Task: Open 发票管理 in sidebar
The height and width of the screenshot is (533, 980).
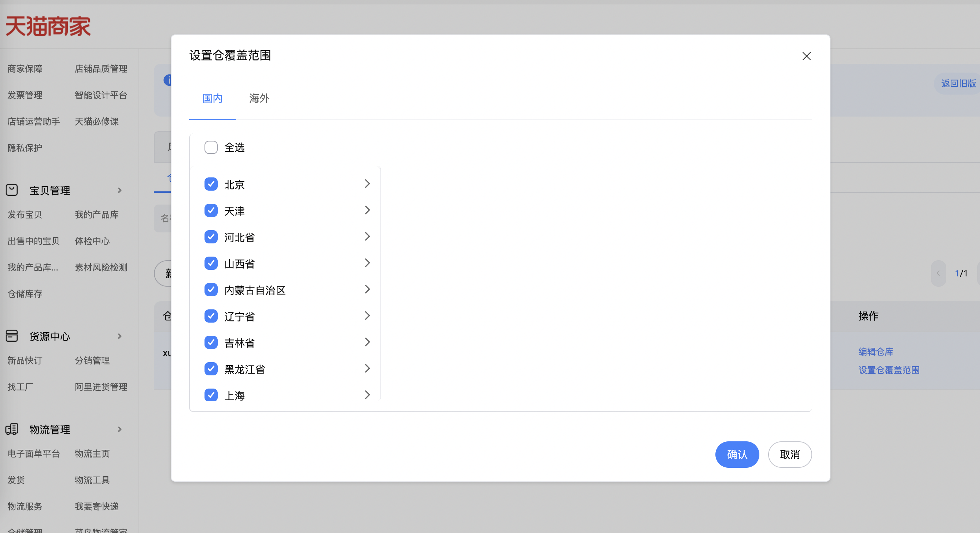Action: [x=25, y=95]
